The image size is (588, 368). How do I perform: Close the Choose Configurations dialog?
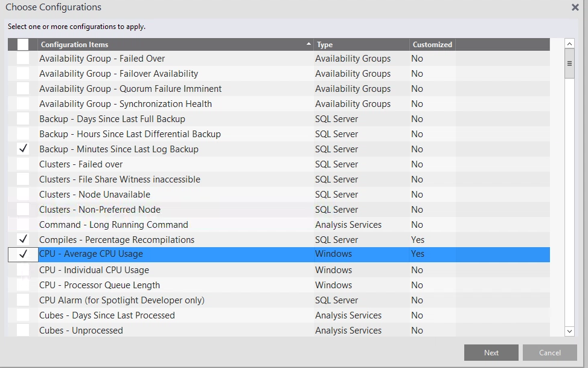pyautogui.click(x=575, y=7)
